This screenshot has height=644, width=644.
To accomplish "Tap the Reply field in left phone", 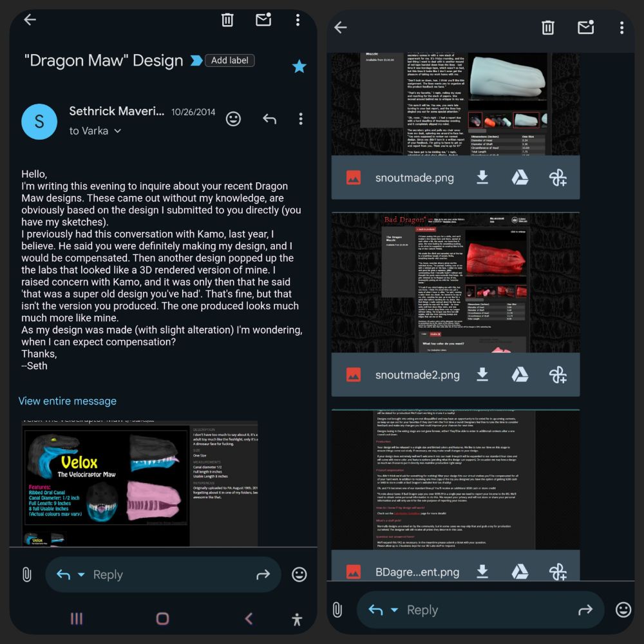I will click(163, 574).
